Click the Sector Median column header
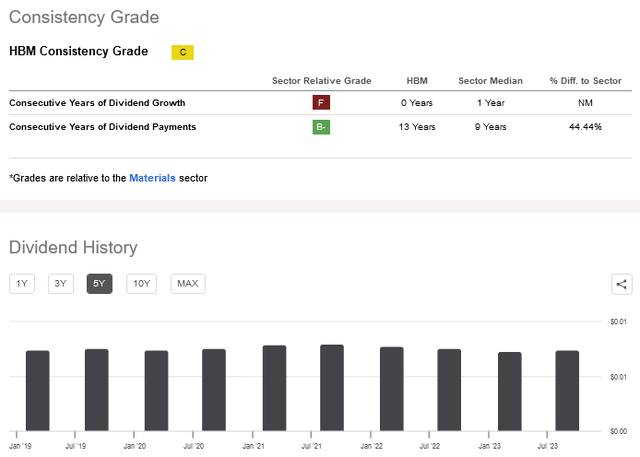The width and height of the screenshot is (640, 457). (x=490, y=81)
